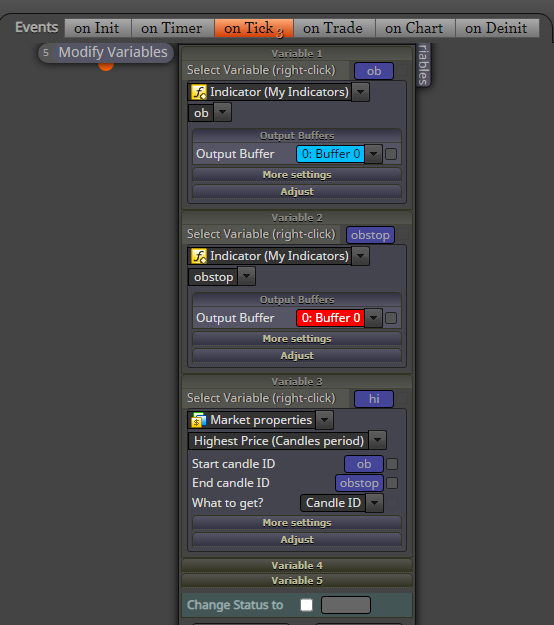Click the orange connector below Modify Variables
Screen dimensions: 554x625
pyautogui.click(x=106, y=66)
